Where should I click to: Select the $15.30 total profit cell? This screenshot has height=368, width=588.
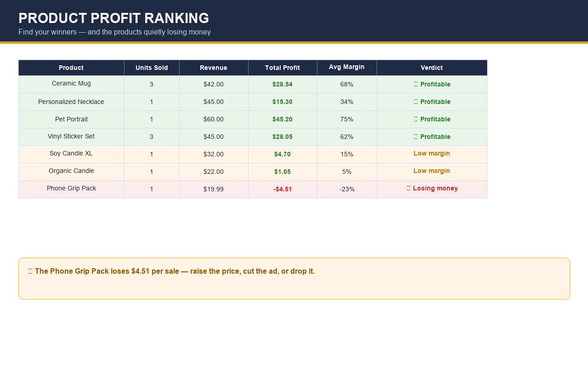tap(283, 102)
